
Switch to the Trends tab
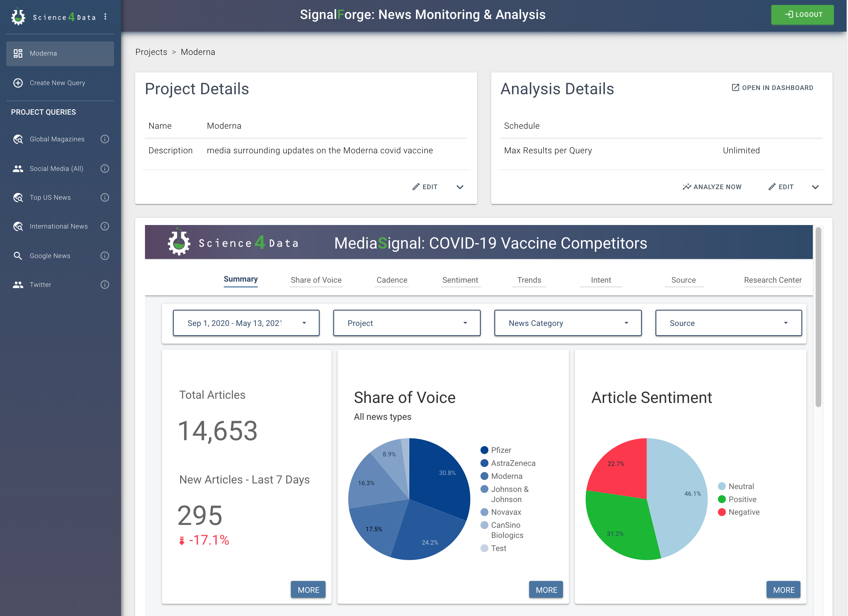pyautogui.click(x=529, y=280)
